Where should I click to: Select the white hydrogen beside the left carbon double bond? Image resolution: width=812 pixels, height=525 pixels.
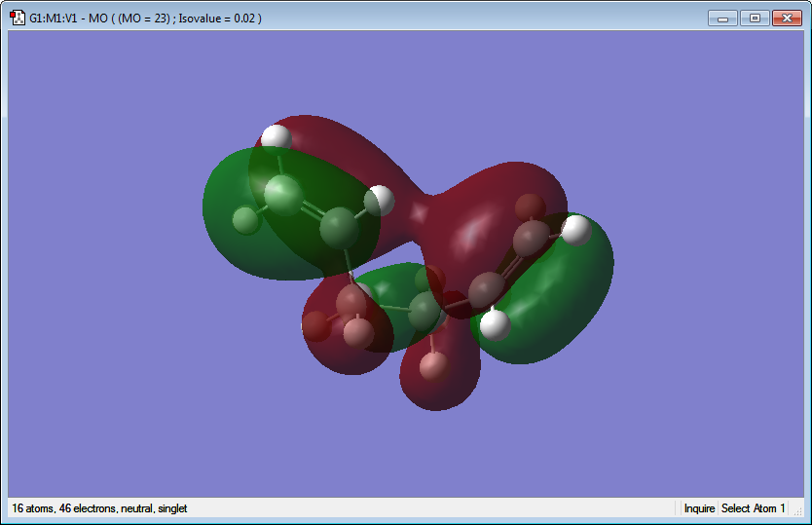click(x=379, y=201)
